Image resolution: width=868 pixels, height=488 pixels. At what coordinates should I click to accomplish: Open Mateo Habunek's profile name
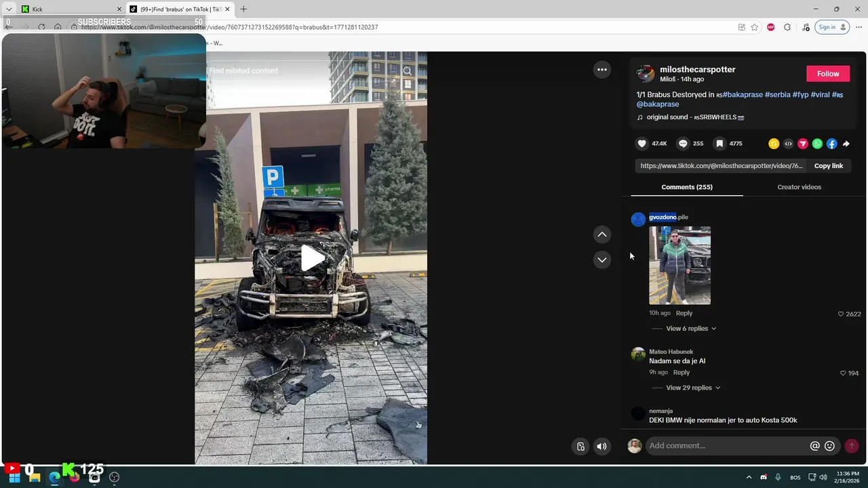(671, 352)
